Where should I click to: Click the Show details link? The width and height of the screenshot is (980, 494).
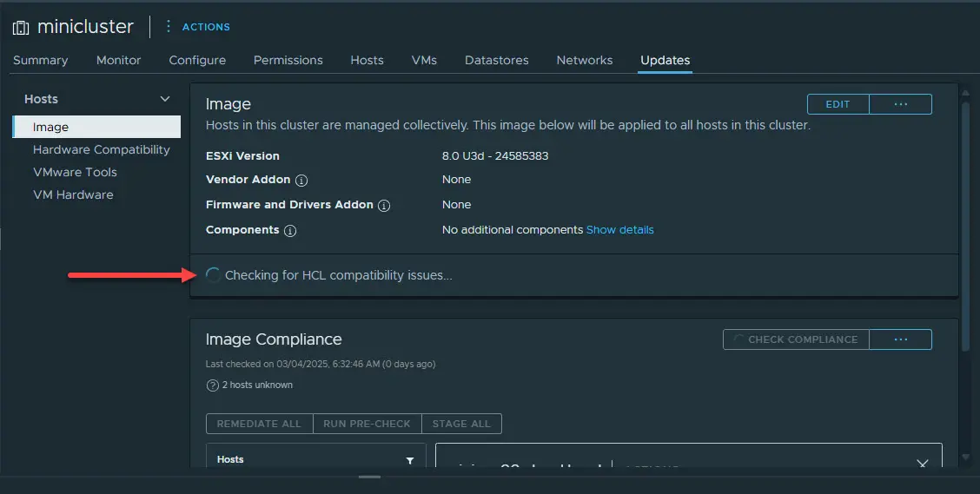(x=620, y=230)
